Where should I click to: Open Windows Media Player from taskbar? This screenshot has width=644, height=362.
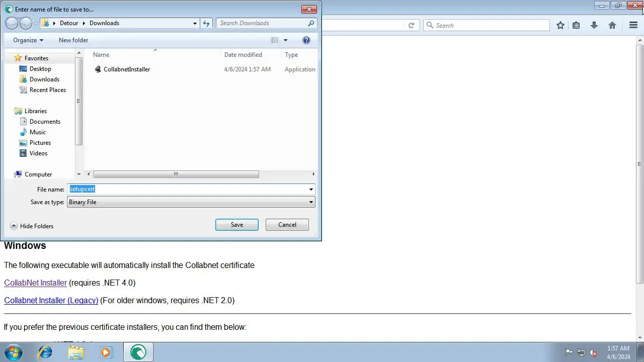(106, 352)
